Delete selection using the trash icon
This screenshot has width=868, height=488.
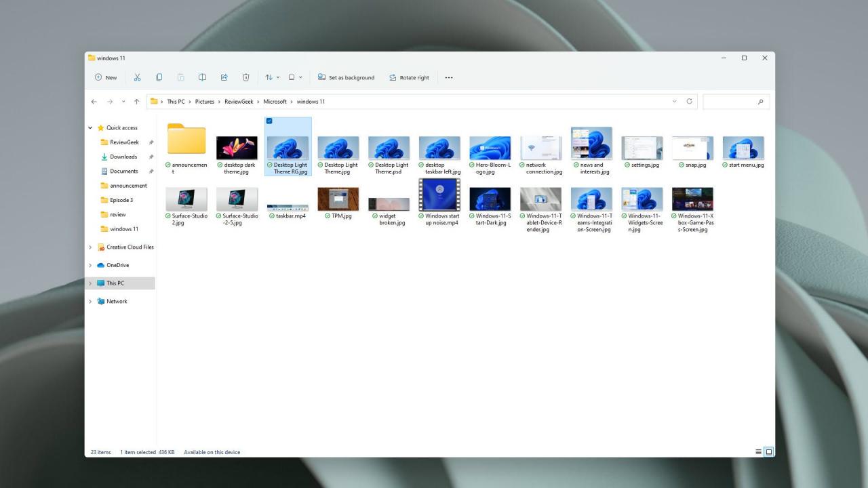coord(245,77)
